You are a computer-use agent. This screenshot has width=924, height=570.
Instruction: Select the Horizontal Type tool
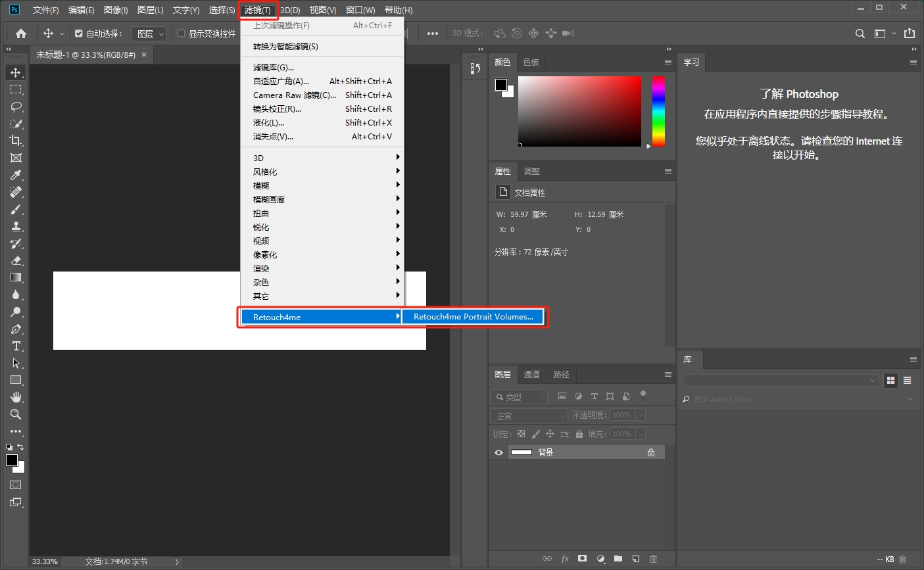pos(15,346)
